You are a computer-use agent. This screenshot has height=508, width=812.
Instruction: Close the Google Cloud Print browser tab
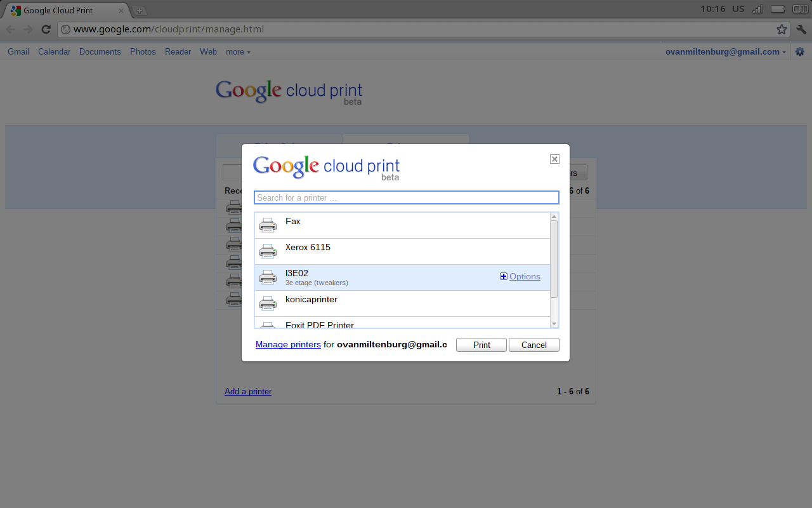[121, 11]
